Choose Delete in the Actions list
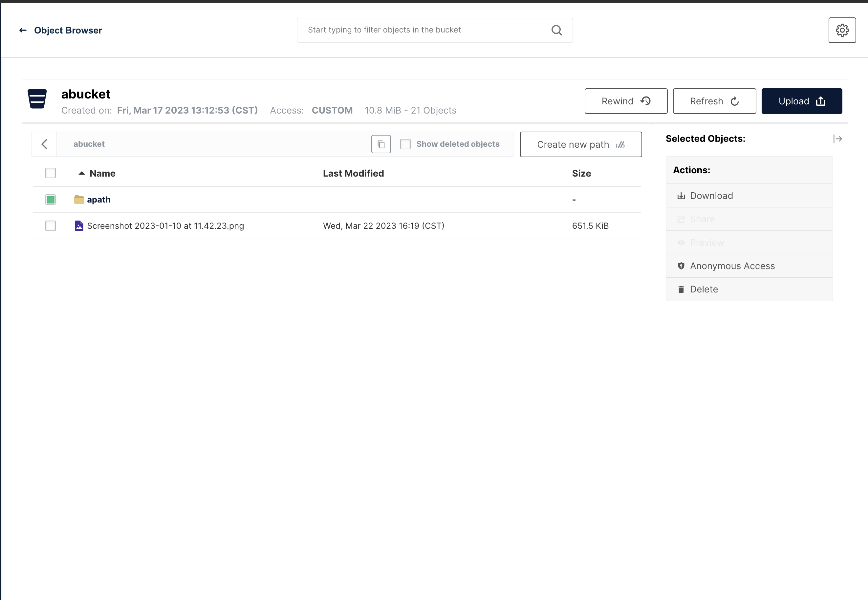 (749, 289)
